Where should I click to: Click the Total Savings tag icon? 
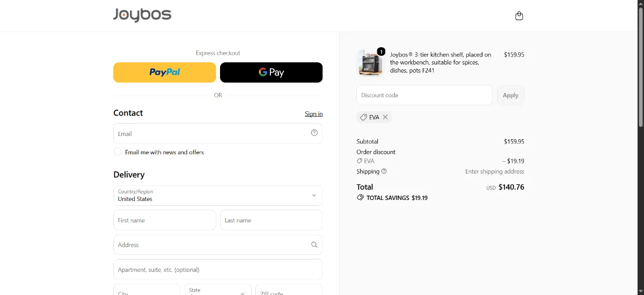pos(360,198)
